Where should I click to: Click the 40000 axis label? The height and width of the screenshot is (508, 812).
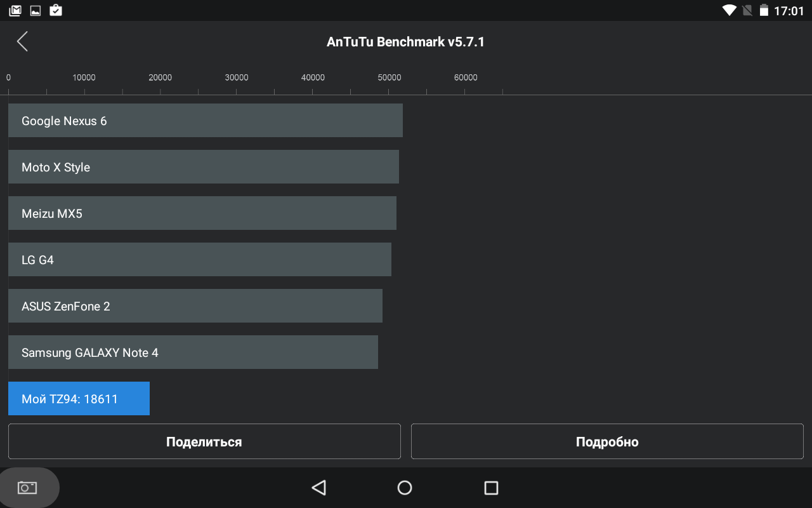pos(313,77)
